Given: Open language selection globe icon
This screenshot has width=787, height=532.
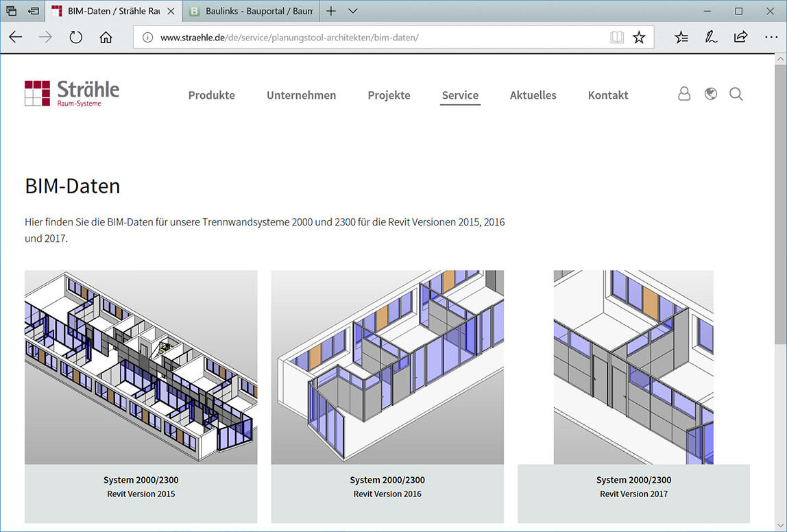Looking at the screenshot, I should tap(711, 94).
